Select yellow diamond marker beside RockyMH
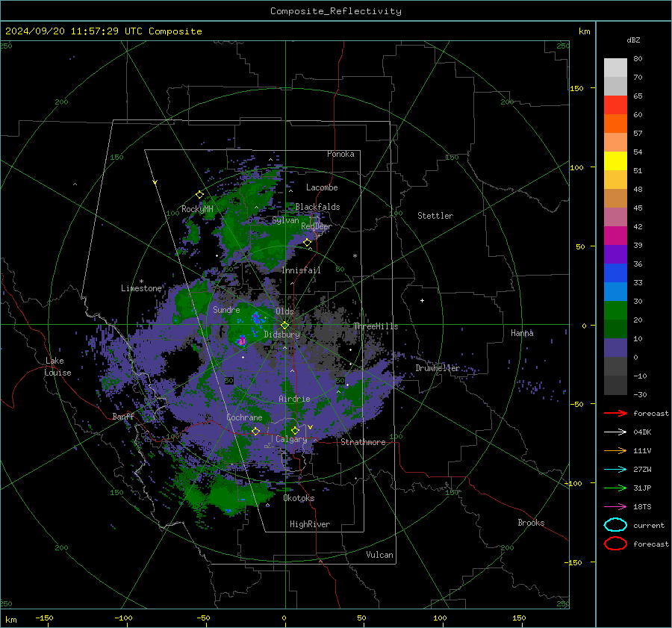 199,195
